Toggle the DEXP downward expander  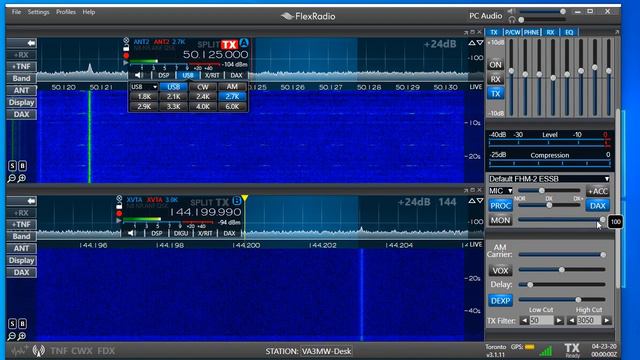pyautogui.click(x=500, y=300)
